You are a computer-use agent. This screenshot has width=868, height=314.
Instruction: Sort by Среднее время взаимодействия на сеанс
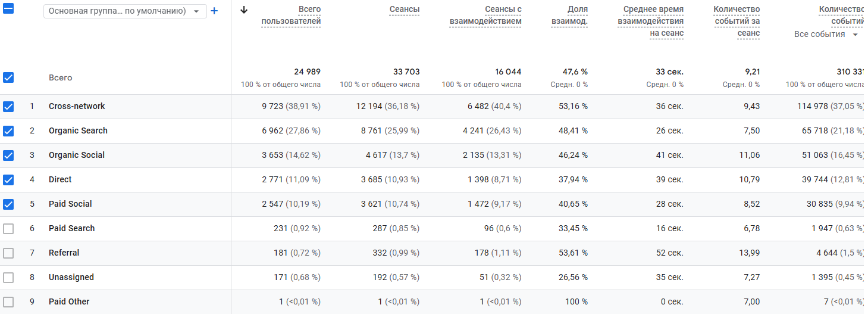[650, 21]
